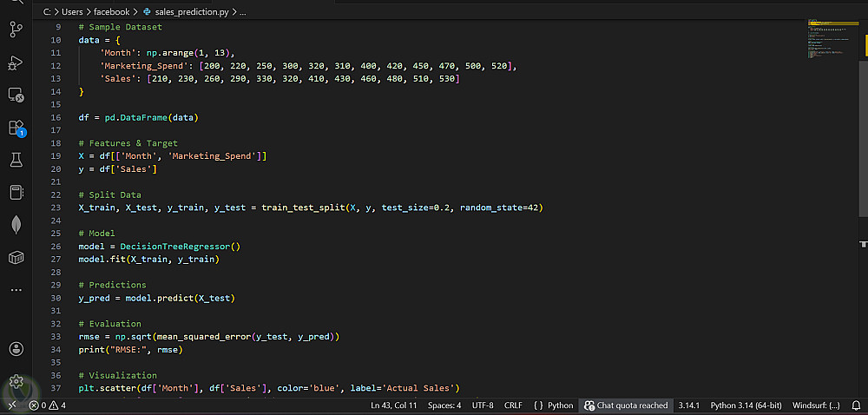This screenshot has width=868, height=415.
Task: Click "y = df['Sales']" on line 20
Action: 118,168
